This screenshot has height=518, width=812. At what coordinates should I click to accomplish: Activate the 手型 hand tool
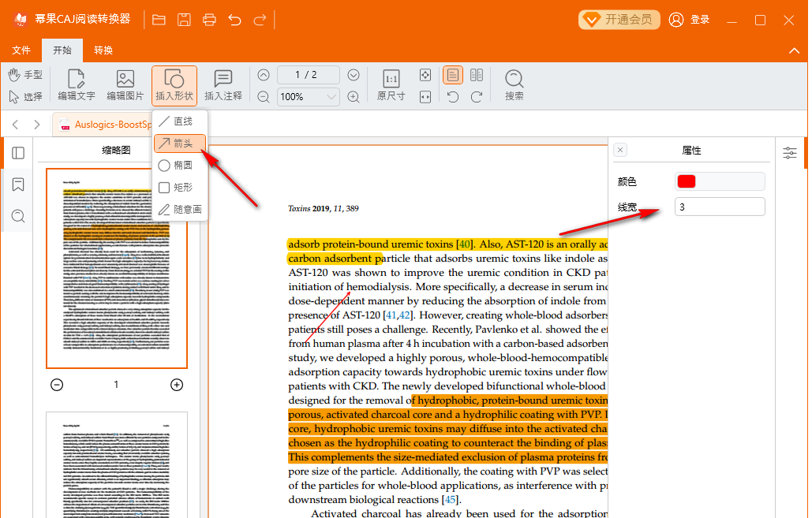coord(25,75)
